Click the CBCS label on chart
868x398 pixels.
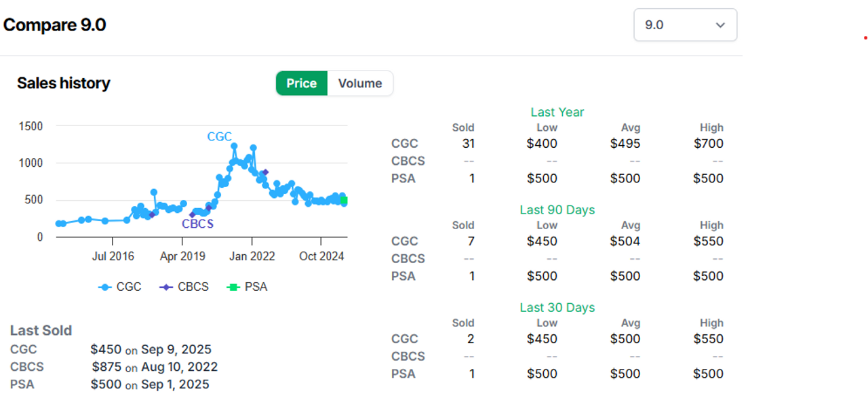coord(197,224)
